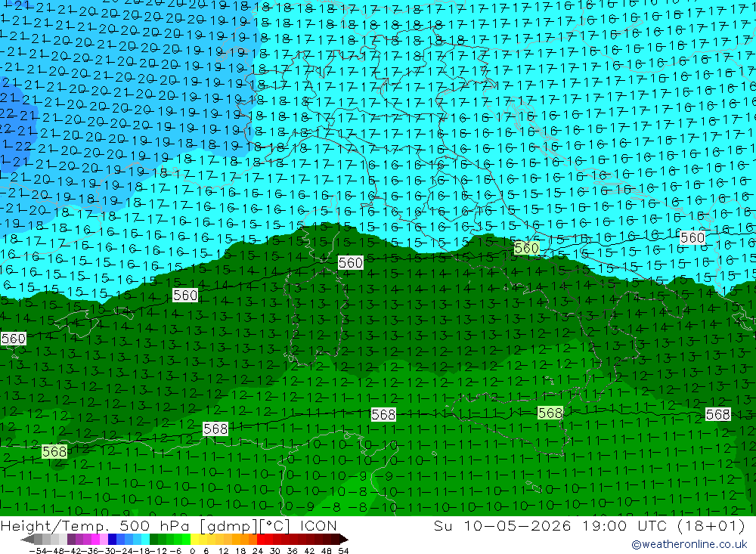Pick the orange swatch above 18 in legend
756x554 pixels.
click(x=244, y=539)
